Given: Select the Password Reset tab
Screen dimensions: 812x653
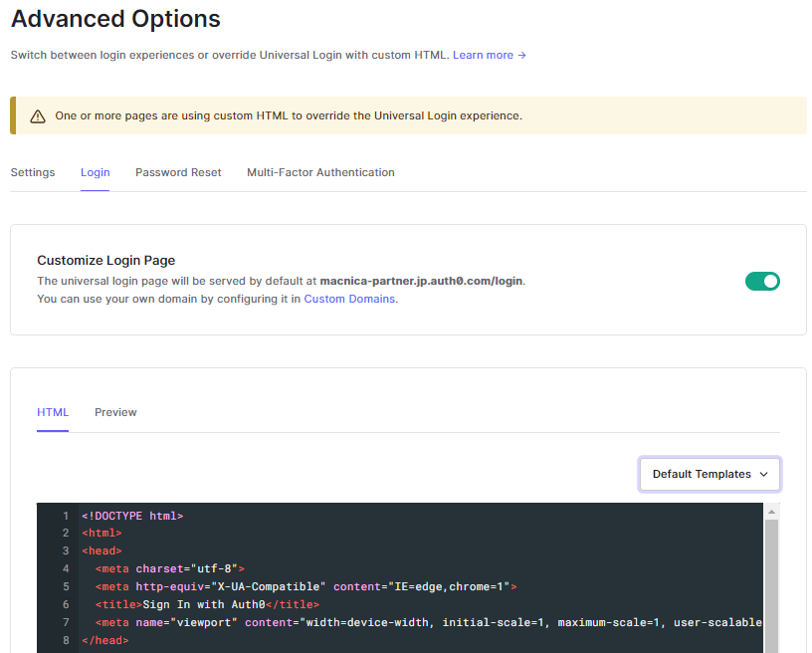Looking at the screenshot, I should coord(178,172).
